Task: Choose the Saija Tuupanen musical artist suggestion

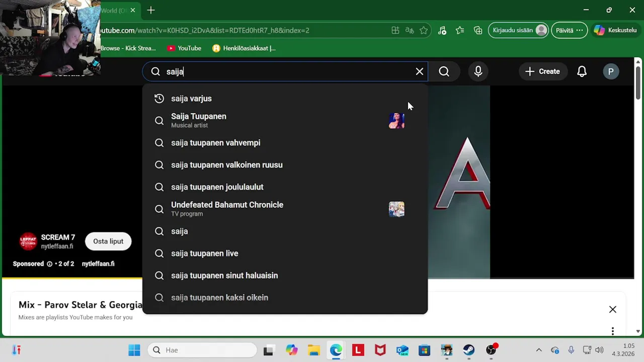Action: point(285,120)
